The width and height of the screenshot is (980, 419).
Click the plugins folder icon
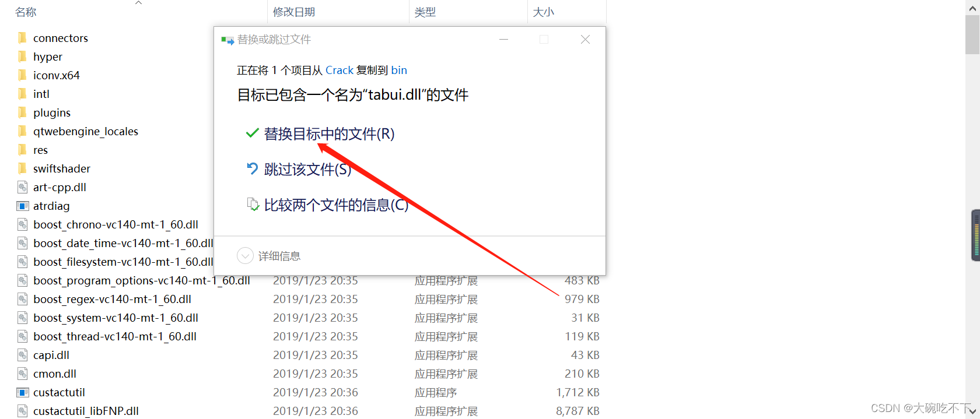pos(22,112)
